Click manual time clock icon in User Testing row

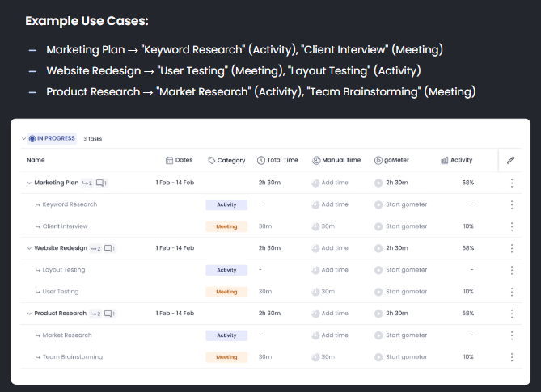point(315,292)
